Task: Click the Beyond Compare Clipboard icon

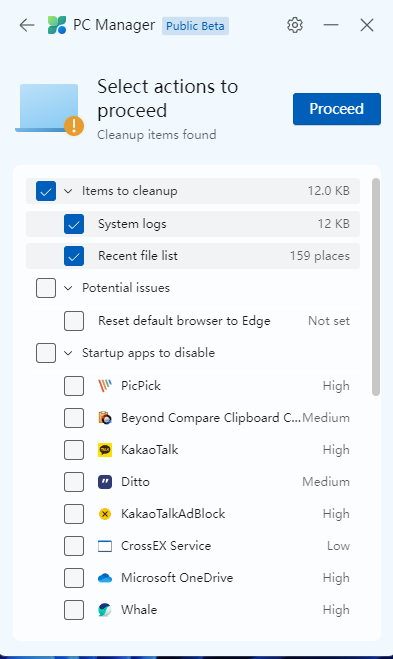Action: click(105, 418)
